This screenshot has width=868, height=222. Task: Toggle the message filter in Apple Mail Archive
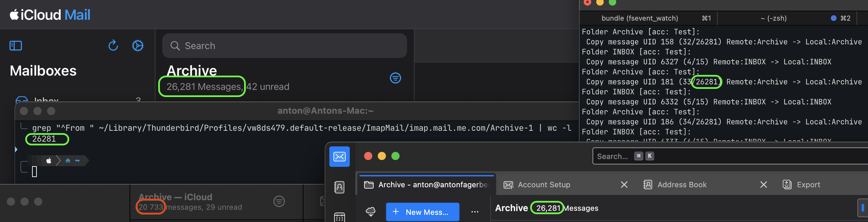tap(279, 202)
